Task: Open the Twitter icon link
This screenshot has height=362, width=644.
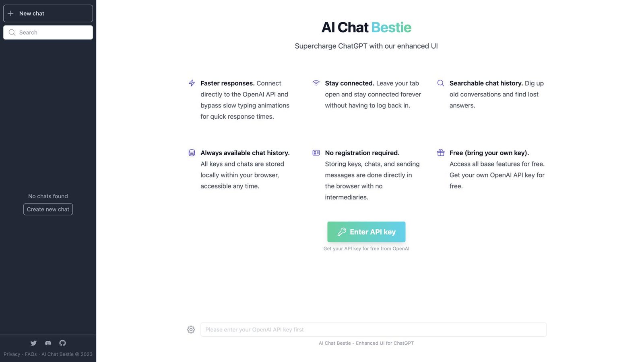Action: coord(33,343)
